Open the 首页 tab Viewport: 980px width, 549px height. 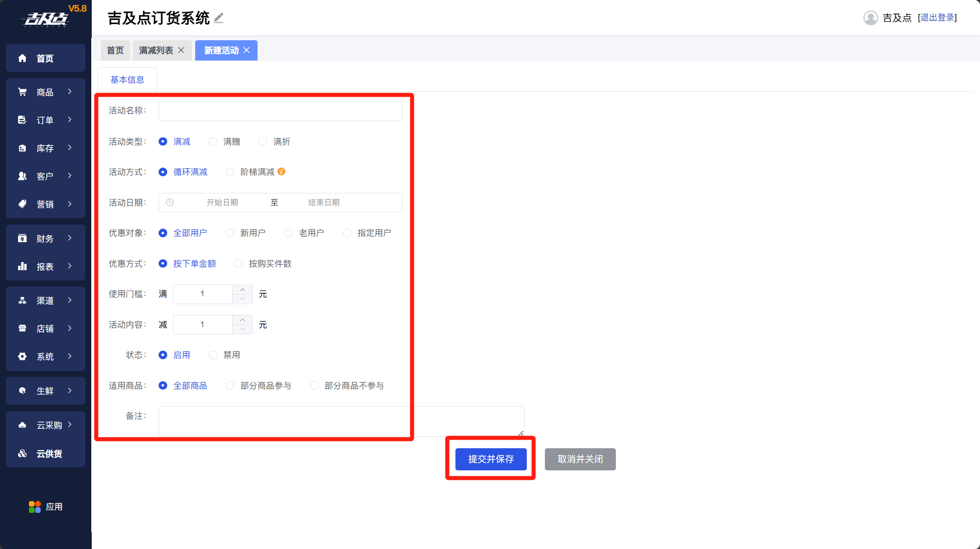pos(115,50)
